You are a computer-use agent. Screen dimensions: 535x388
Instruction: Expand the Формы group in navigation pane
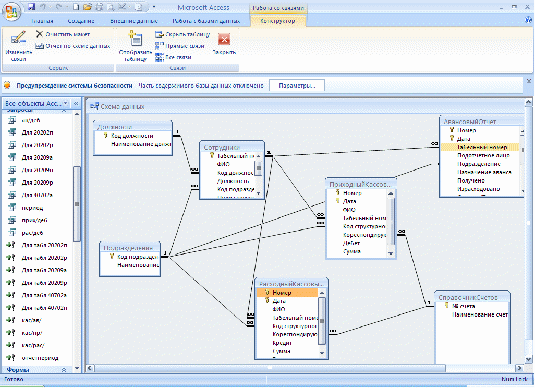pyautogui.click(x=64, y=370)
